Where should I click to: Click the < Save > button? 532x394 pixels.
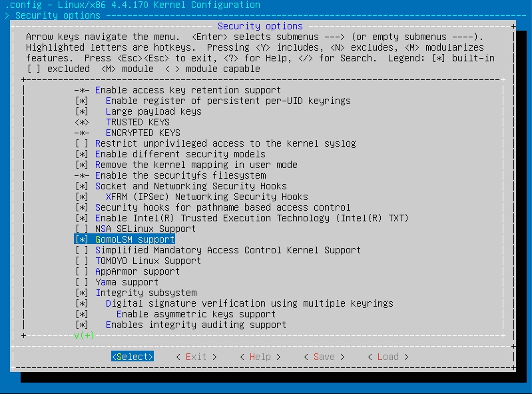coord(324,357)
